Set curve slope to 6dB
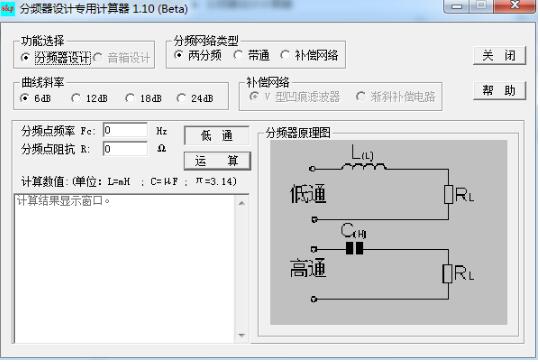 36,98
